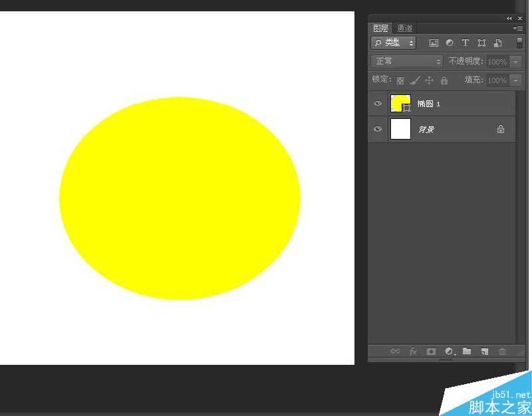Filter layers by adjustment layer type
Screen dimensions: 532x416
450,43
